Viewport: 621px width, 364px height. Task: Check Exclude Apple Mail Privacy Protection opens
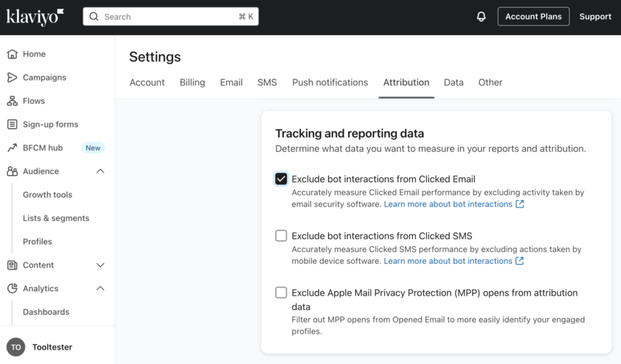tap(281, 293)
